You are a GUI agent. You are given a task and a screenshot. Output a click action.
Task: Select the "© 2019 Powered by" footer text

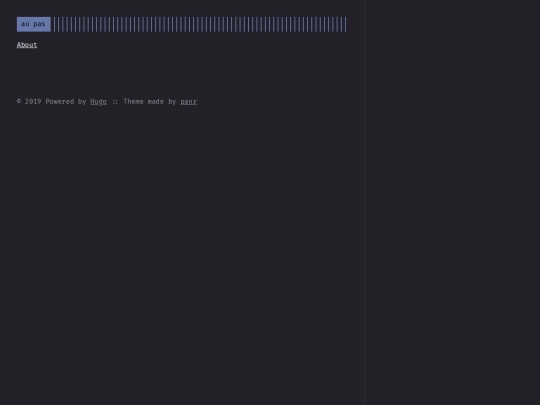click(x=51, y=102)
